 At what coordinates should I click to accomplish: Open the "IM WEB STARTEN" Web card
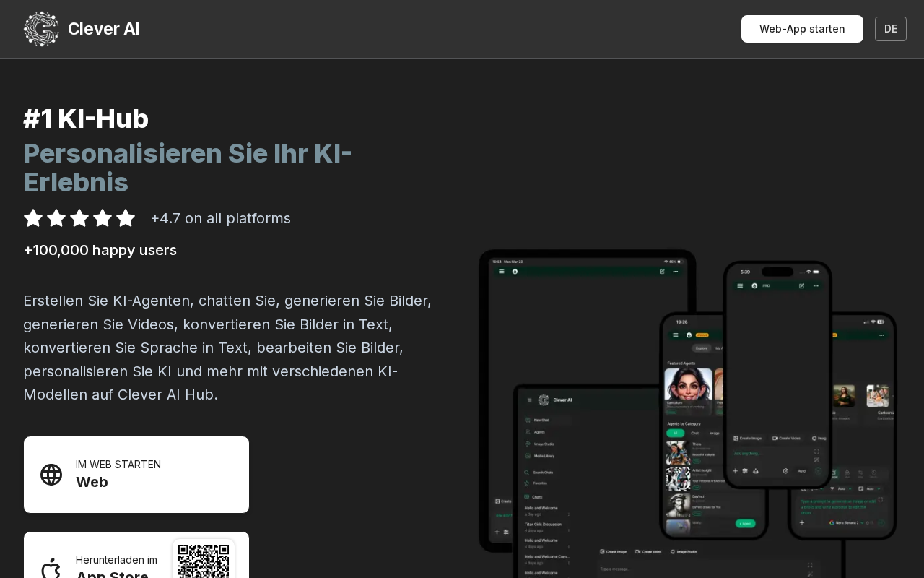point(136,475)
